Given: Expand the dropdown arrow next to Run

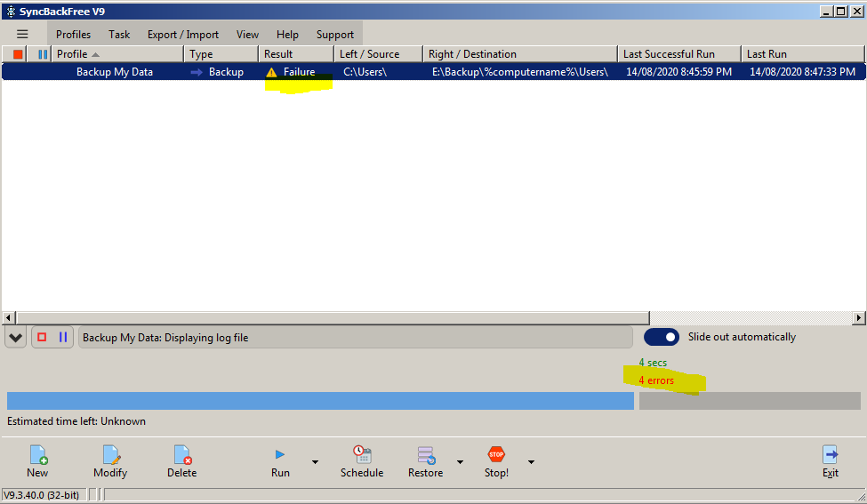Looking at the screenshot, I should coord(315,462).
